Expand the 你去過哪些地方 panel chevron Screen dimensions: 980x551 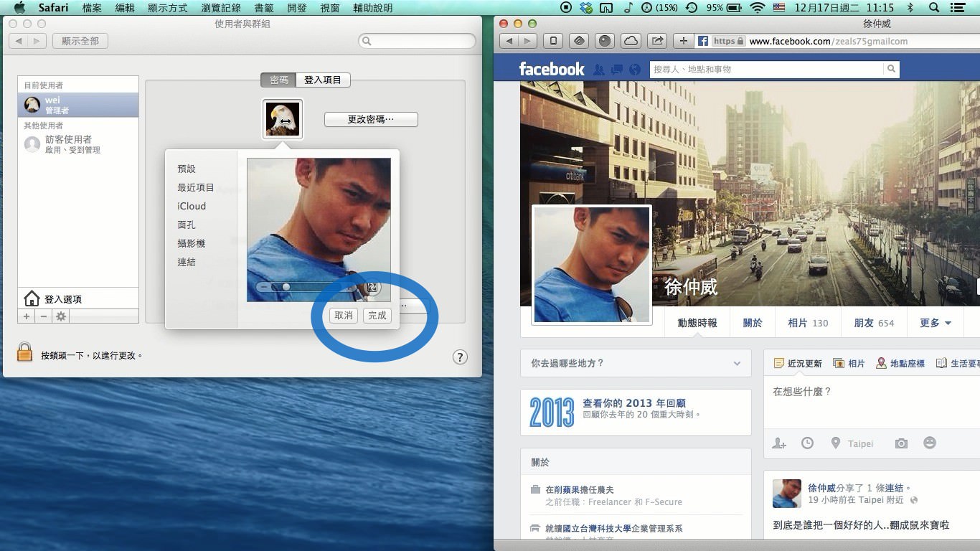coord(737,364)
